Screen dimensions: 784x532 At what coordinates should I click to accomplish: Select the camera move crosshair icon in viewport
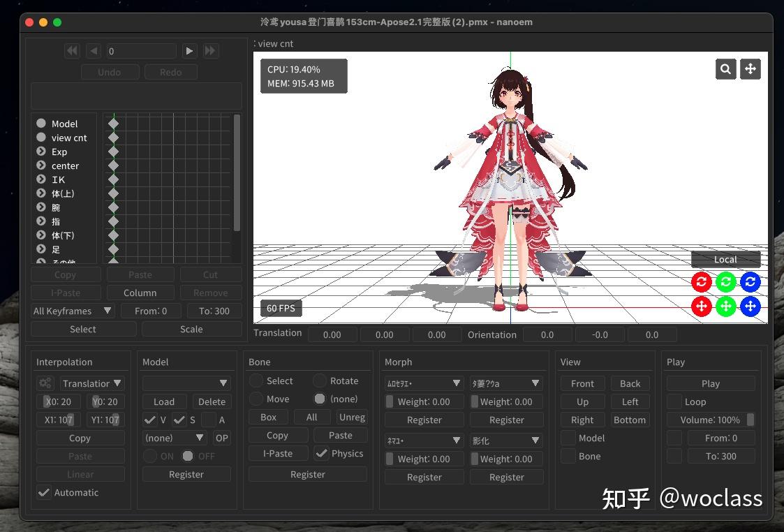[x=750, y=68]
